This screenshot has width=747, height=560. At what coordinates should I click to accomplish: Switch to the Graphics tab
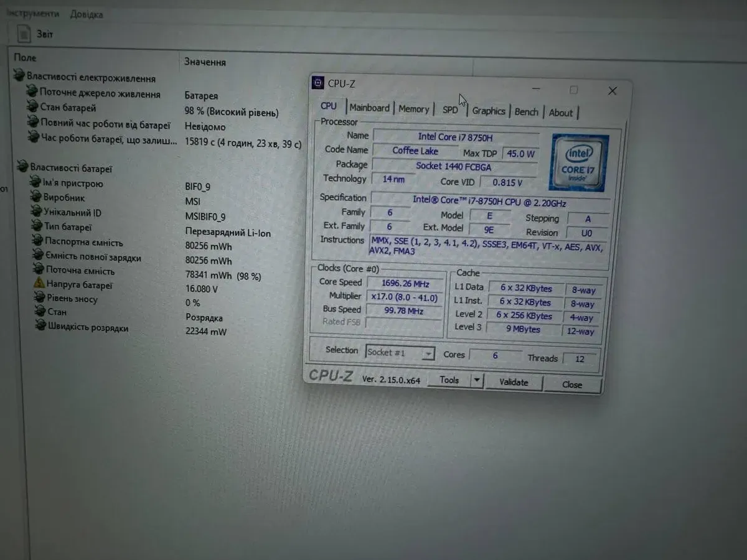[488, 111]
